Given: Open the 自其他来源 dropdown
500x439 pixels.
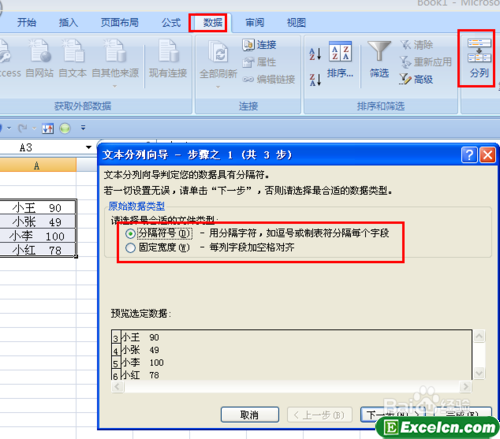Looking at the screenshot, I should pos(115,62).
